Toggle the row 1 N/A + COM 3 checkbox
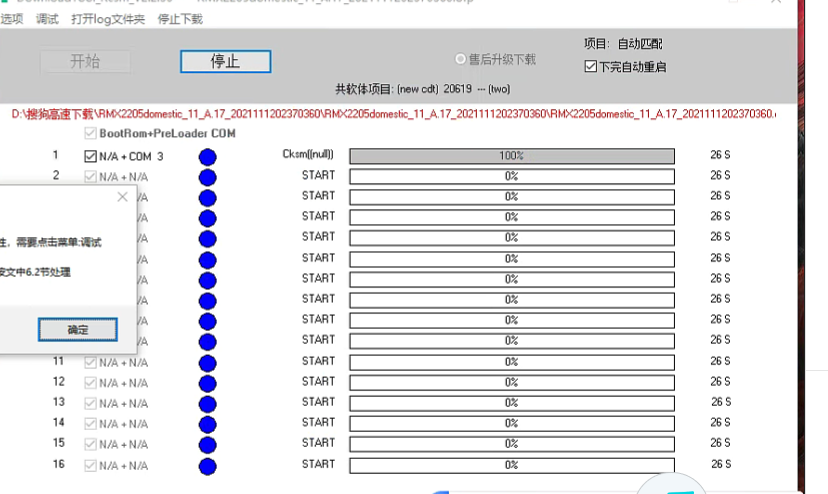 [x=90, y=156]
